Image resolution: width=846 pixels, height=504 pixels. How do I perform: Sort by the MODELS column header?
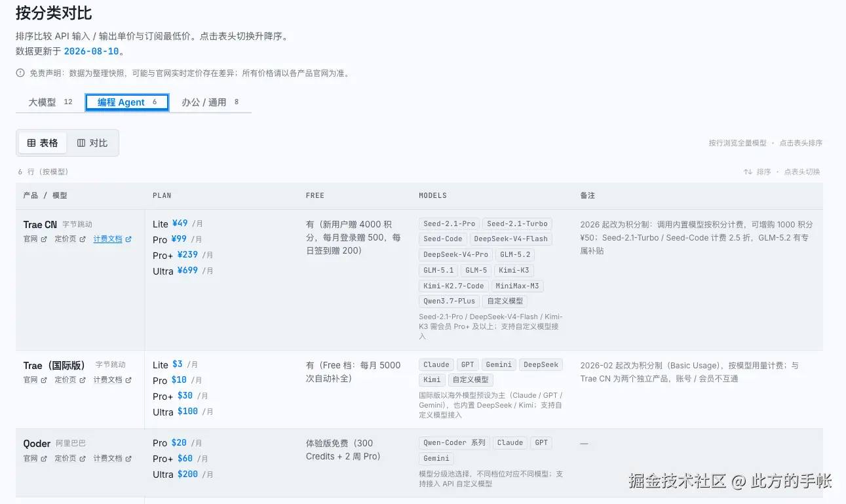click(433, 195)
